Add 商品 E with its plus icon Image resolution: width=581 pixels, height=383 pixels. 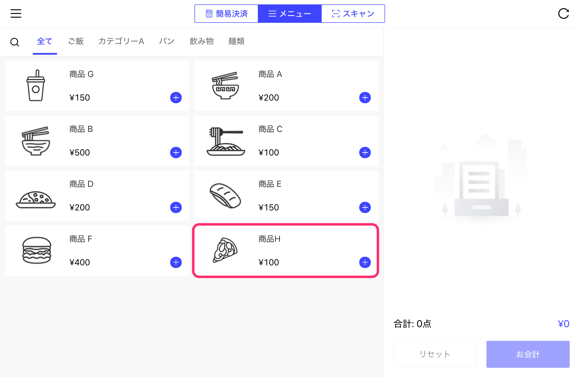tap(365, 207)
